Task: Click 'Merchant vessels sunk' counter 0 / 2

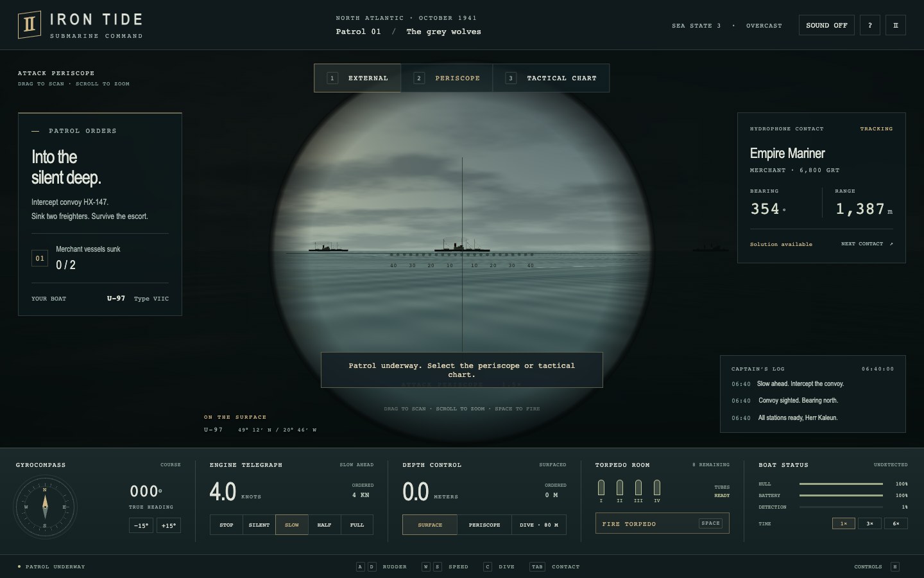Action: [65, 265]
